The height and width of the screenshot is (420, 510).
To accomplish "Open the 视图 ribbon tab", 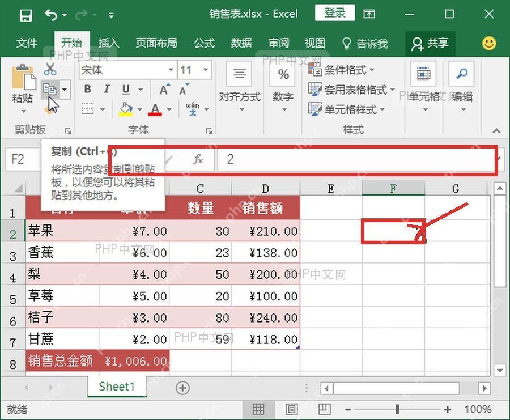I will (x=315, y=43).
